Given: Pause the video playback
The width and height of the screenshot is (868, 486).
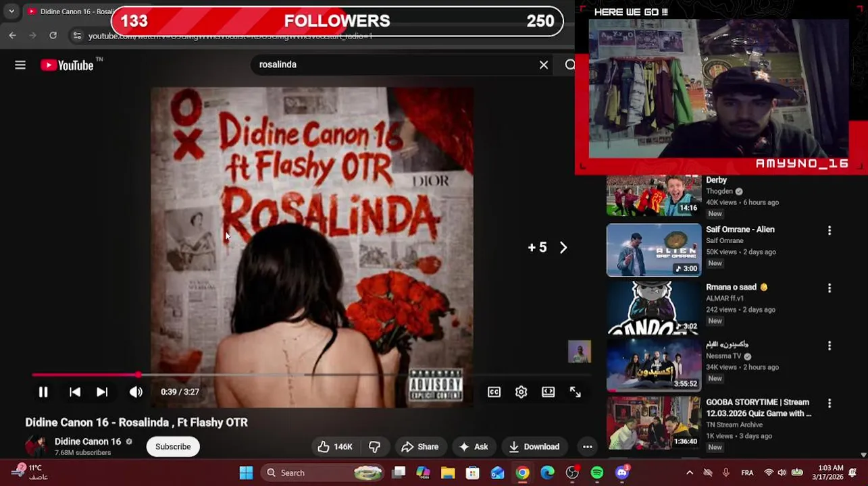Looking at the screenshot, I should [43, 392].
